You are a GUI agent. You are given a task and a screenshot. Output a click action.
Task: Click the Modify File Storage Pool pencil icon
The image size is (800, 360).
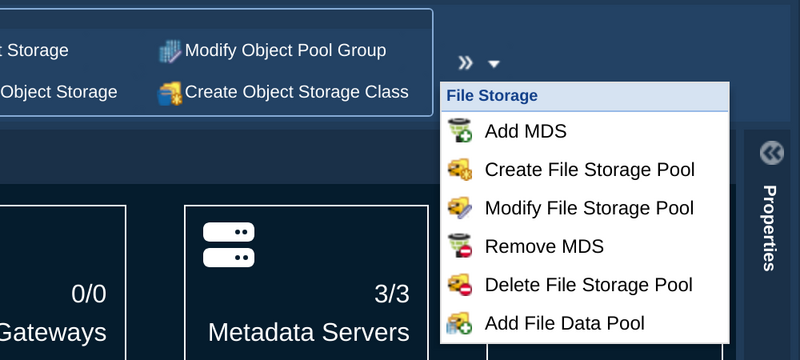click(460, 208)
